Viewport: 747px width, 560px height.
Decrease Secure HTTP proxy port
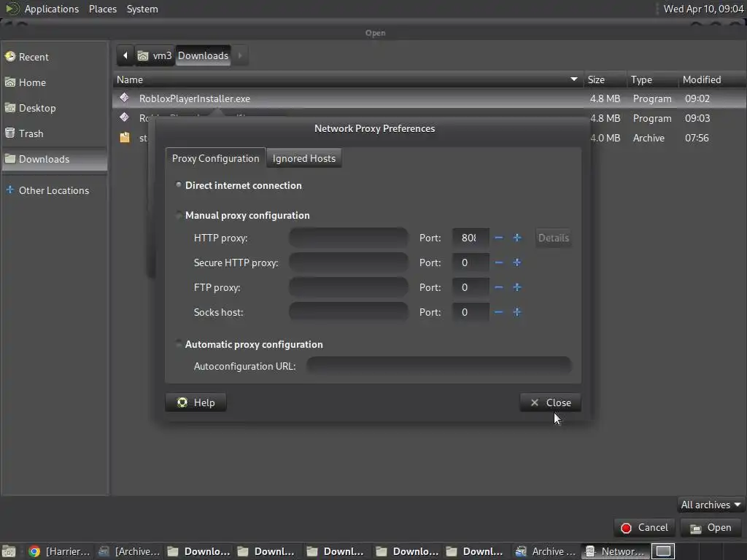[499, 262]
